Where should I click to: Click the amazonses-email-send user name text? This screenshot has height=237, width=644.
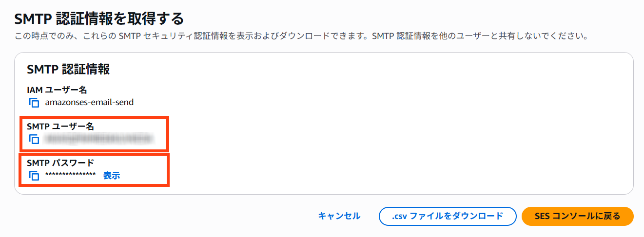pyautogui.click(x=89, y=103)
